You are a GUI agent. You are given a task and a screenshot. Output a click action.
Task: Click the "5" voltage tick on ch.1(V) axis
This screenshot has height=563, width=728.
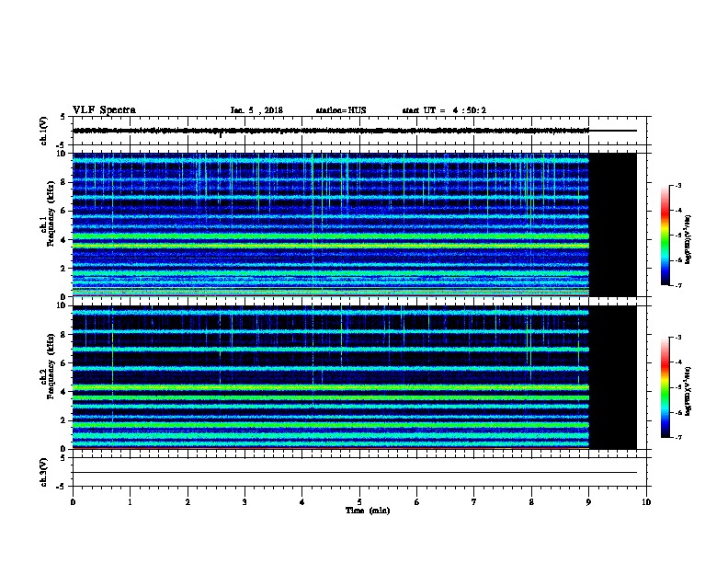63,117
